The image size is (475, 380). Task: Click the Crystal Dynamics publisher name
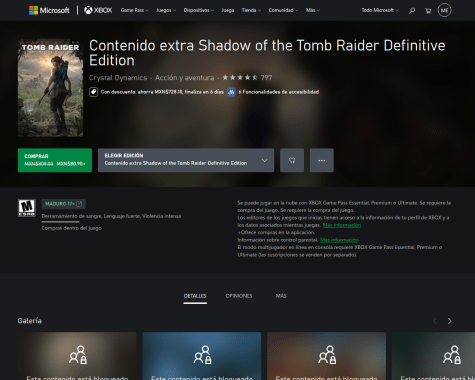(118, 78)
